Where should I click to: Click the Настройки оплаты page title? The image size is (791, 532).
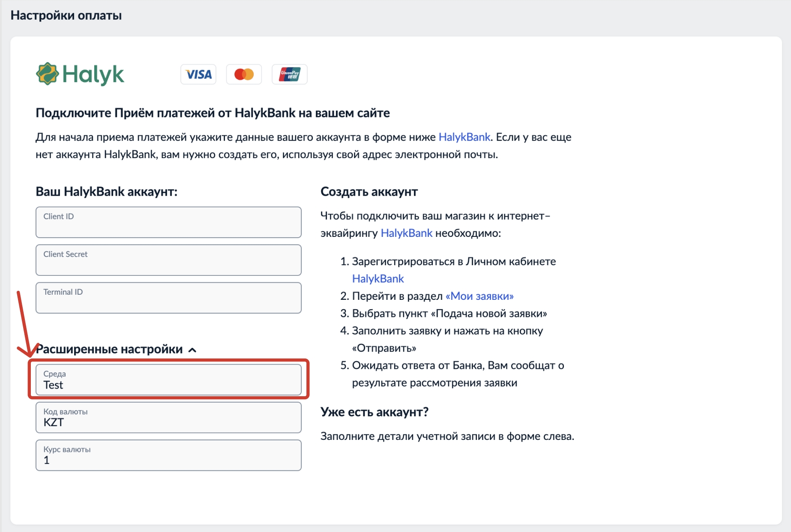(x=66, y=15)
